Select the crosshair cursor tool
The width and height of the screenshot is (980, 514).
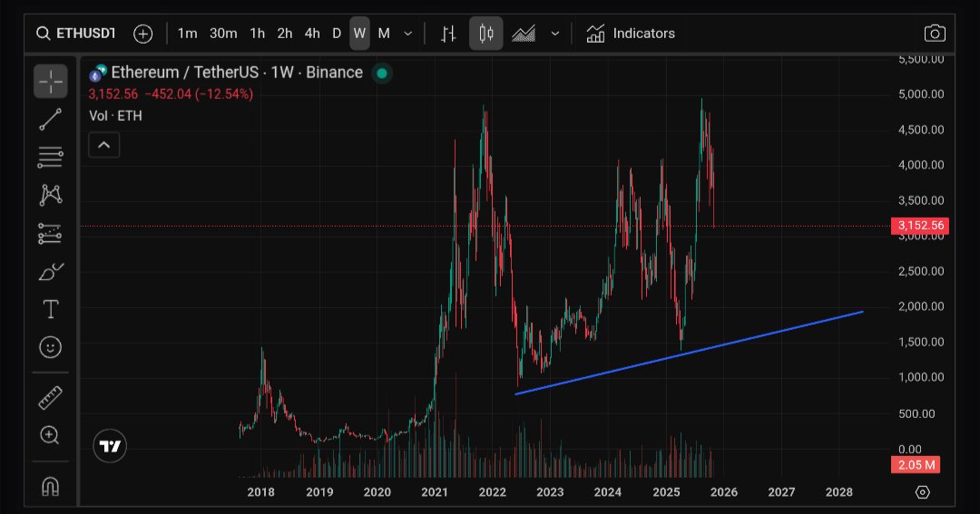pos(51,82)
